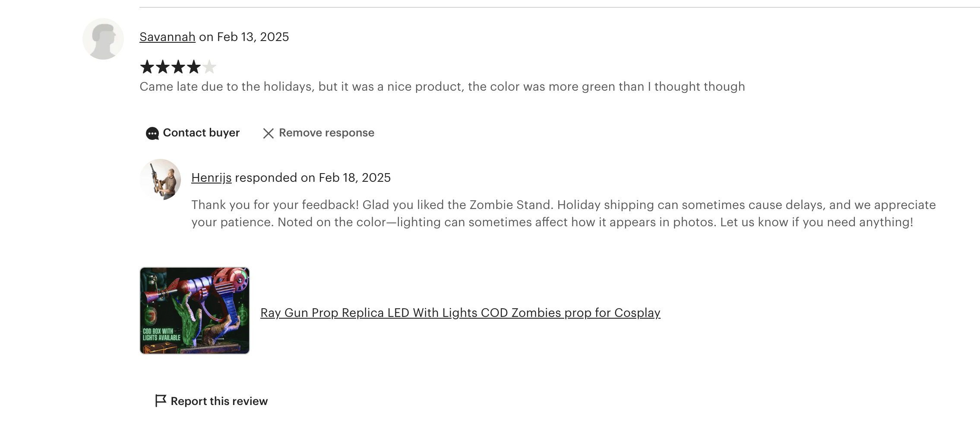Open Savannah's buyer profile link
Image resolution: width=980 pixels, height=424 pixels.
pos(168,37)
